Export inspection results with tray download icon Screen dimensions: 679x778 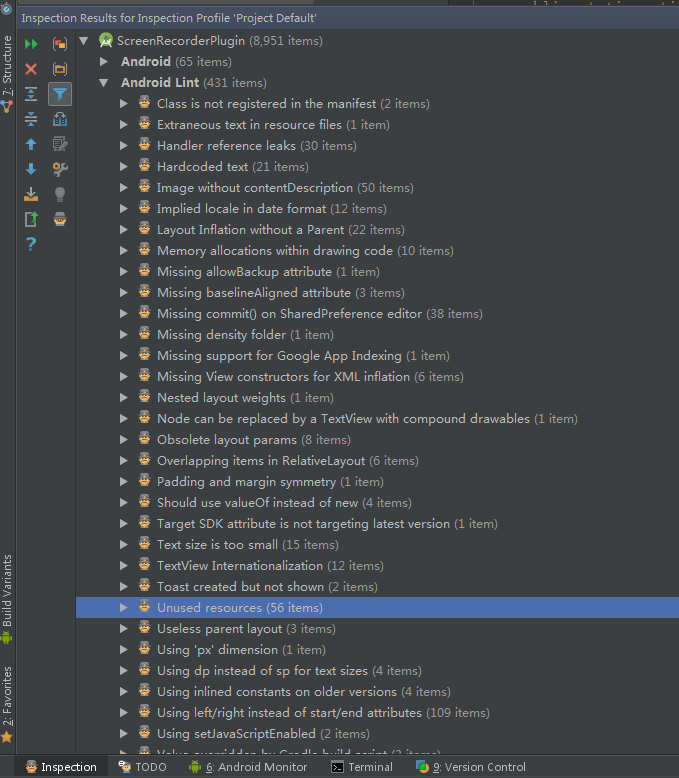click(x=31, y=194)
